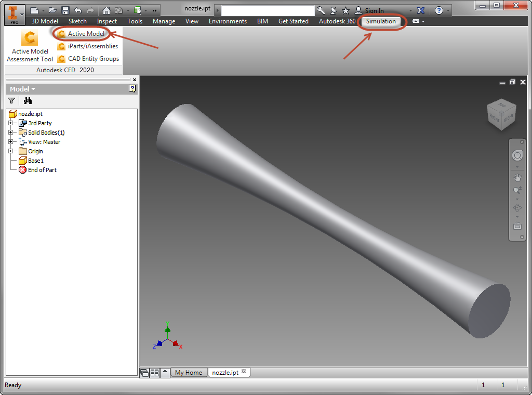The image size is (532, 395).
Task: Select End of Part in the tree
Action: click(x=37, y=169)
